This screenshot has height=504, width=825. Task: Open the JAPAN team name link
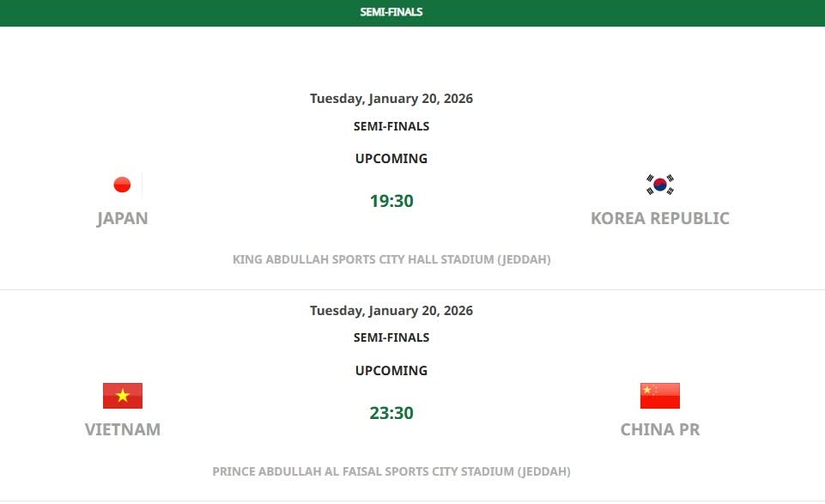pos(123,218)
